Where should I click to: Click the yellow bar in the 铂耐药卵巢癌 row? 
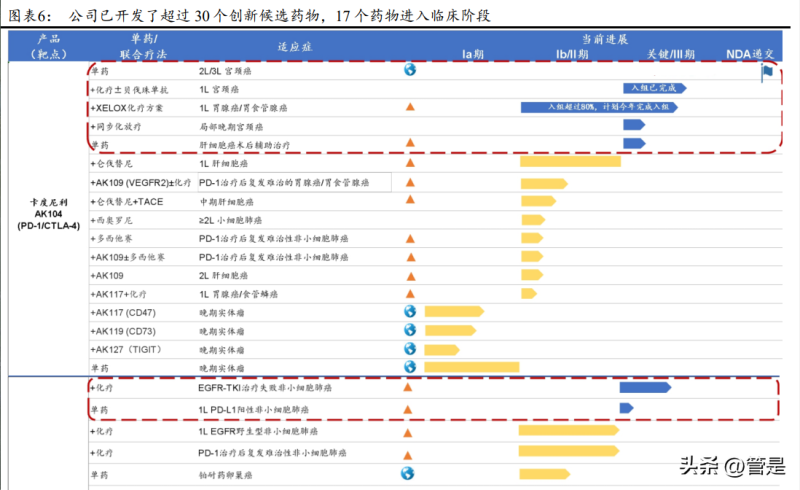544,474
